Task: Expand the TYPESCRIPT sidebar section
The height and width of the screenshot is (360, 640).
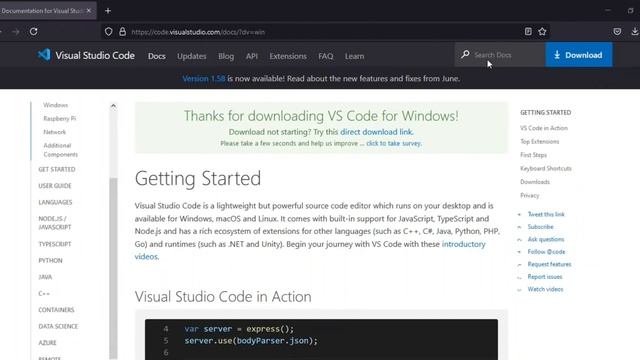Action: (55, 244)
